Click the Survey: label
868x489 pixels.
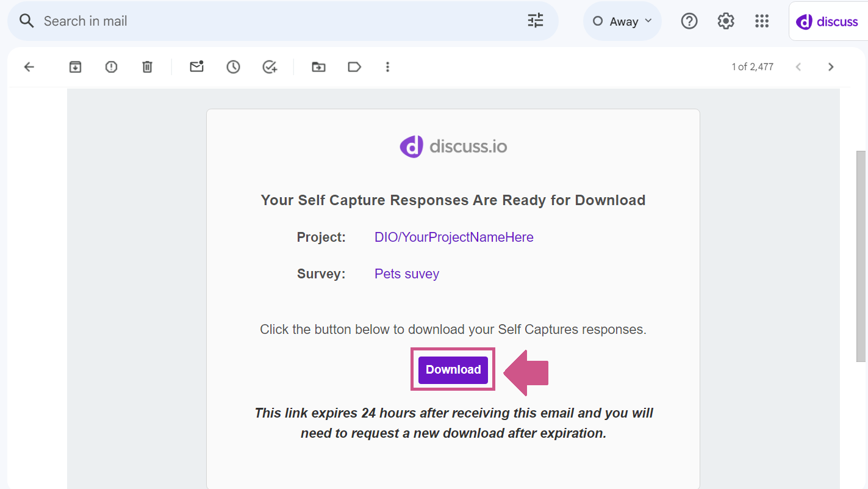[321, 273]
